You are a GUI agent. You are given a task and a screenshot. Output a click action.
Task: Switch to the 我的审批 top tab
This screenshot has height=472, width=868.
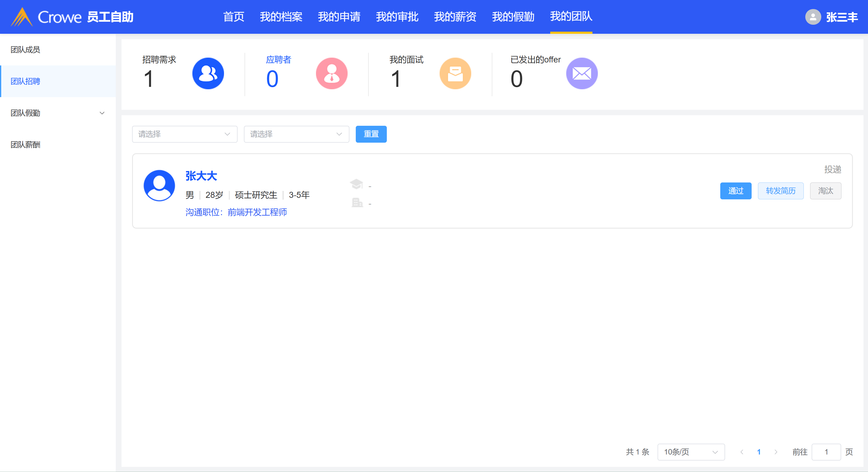point(397,17)
